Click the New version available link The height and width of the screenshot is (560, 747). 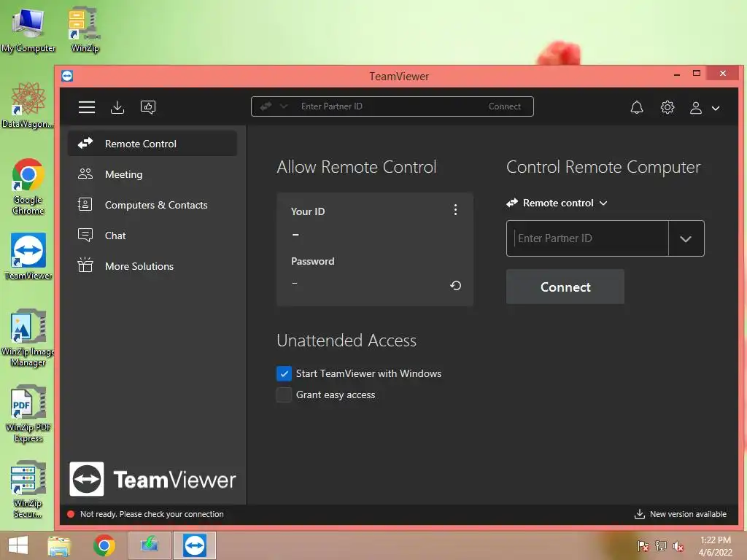tap(681, 514)
